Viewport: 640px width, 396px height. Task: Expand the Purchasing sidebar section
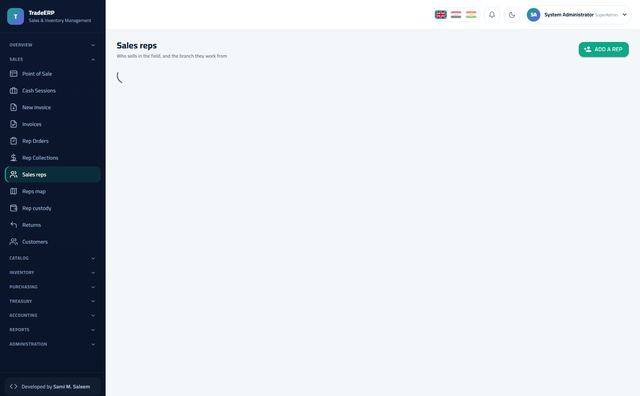click(52, 287)
